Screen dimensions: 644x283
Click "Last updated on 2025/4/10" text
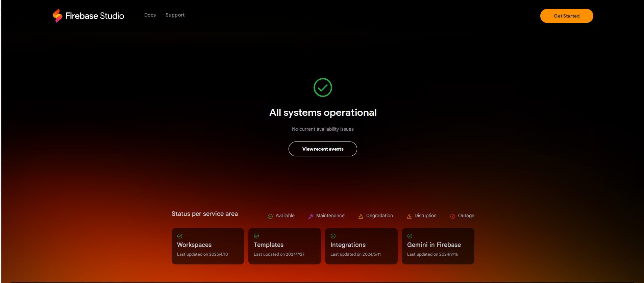[202, 254]
